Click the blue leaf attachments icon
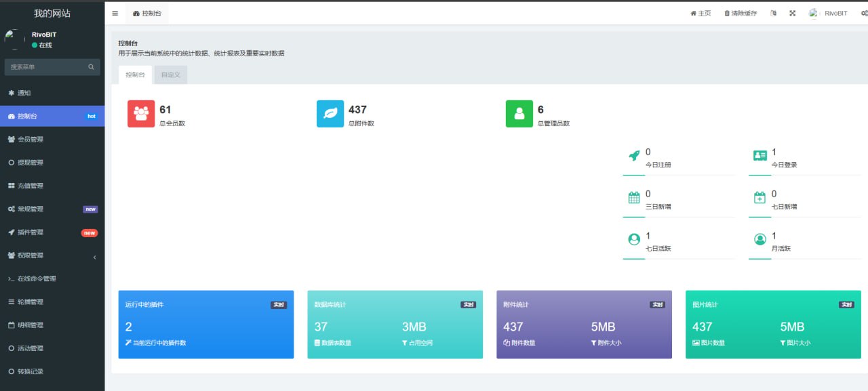 point(330,114)
